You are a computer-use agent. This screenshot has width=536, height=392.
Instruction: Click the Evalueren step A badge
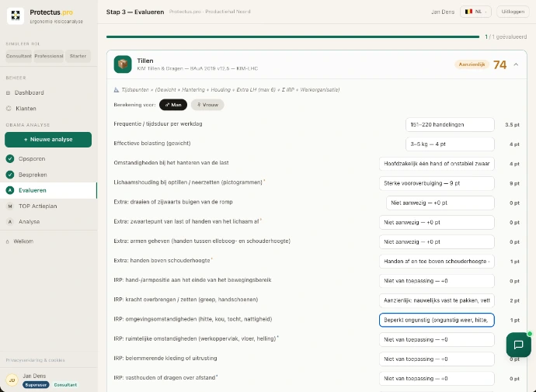10,190
